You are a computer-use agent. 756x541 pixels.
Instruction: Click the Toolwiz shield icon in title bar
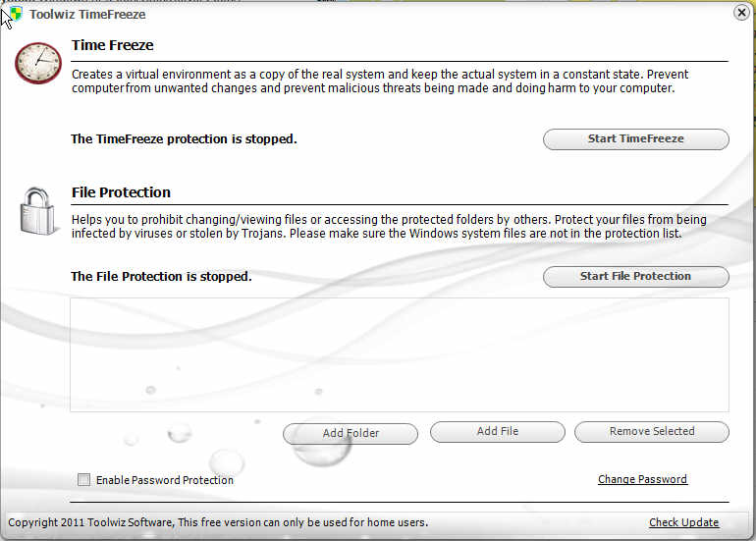(x=16, y=14)
